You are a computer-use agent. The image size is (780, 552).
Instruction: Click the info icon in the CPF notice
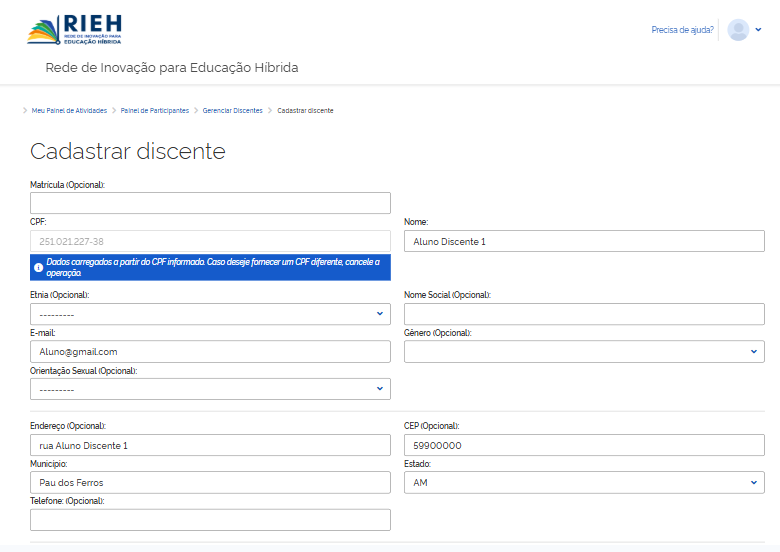coord(38,267)
